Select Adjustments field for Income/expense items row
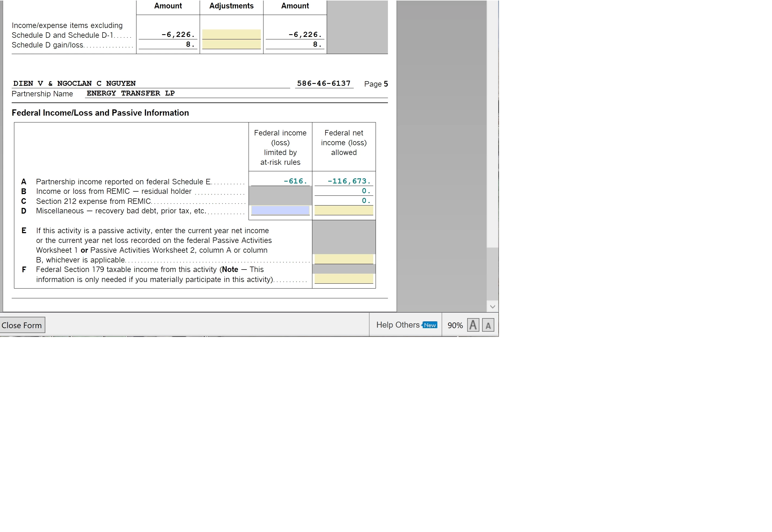Viewport: 772px width, 532px height. (231, 34)
